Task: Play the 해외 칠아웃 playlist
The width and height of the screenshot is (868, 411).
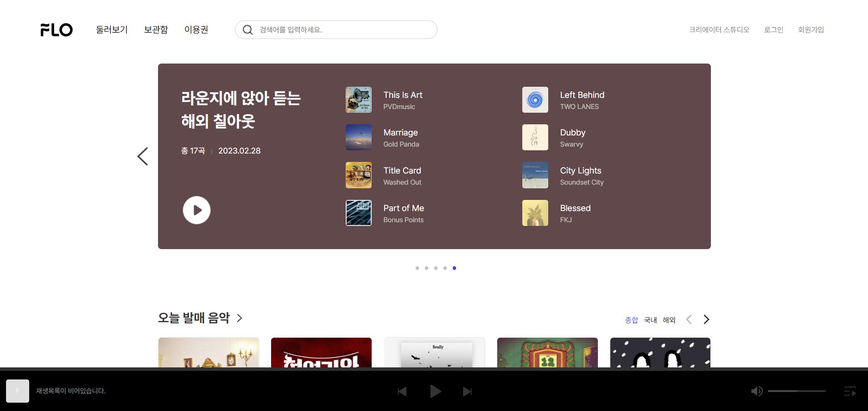Action: [196, 210]
